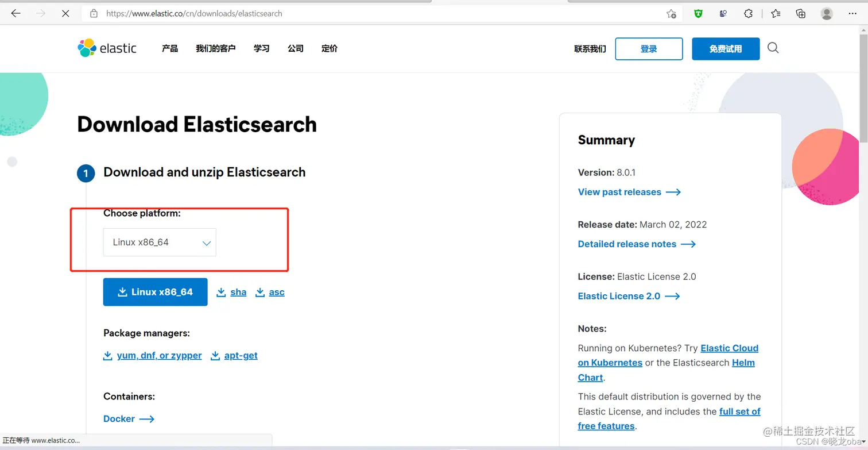Click the download icon beside yum, dnf, or zypper
The width and height of the screenshot is (868, 450).
[107, 356]
